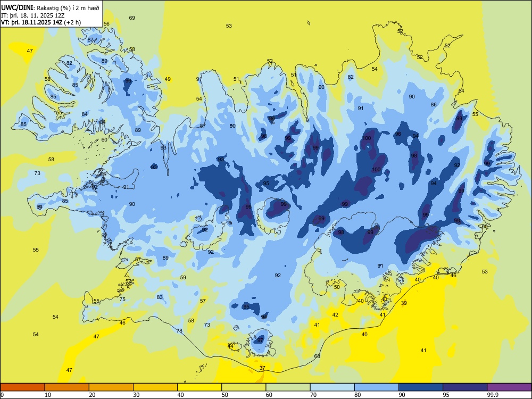Image resolution: width=532 pixels, height=399 pixels.
Task: Click the '20' label on the legend scale
Action: (x=92, y=395)
